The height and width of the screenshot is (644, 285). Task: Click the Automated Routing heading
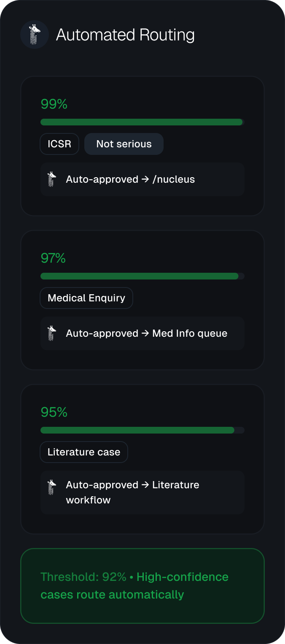coord(125,35)
